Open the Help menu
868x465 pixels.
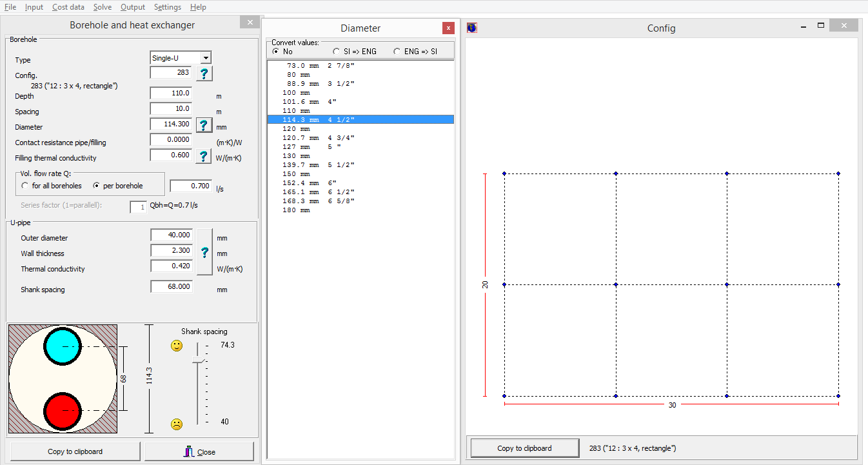tap(199, 7)
